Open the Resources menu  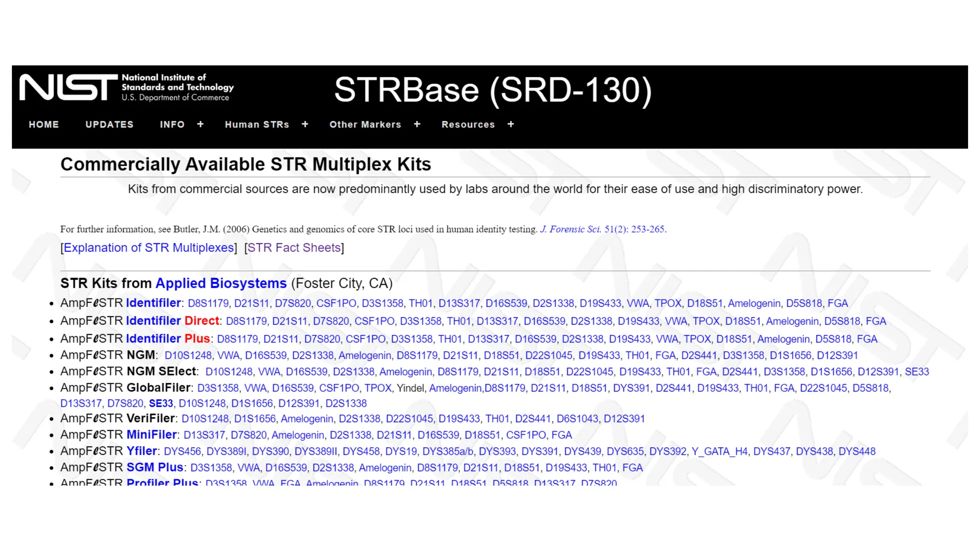(x=468, y=124)
